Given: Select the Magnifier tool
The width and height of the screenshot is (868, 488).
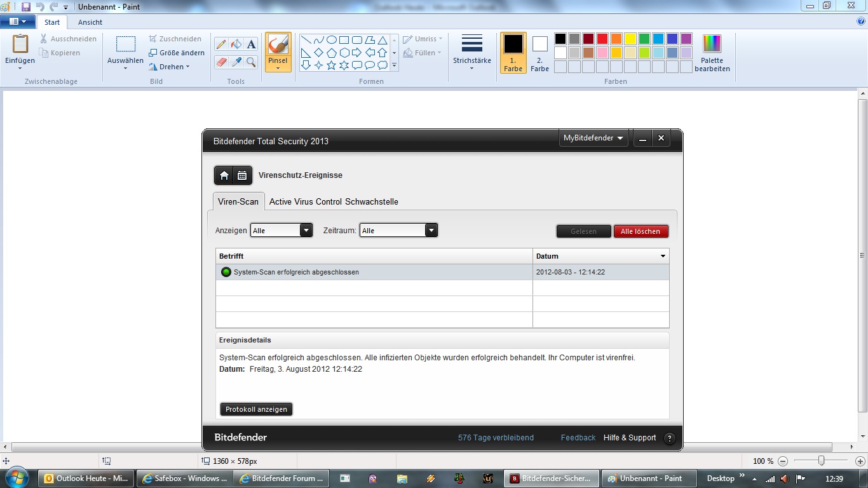Looking at the screenshot, I should tap(252, 62).
